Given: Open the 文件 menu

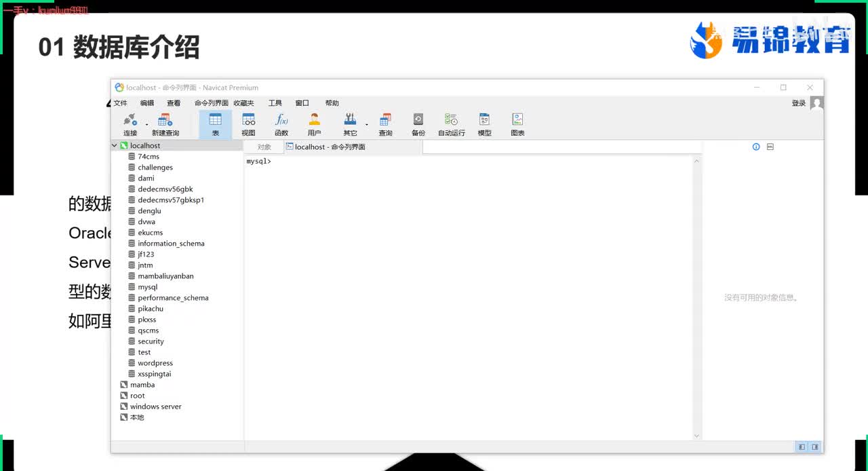Looking at the screenshot, I should point(120,103).
